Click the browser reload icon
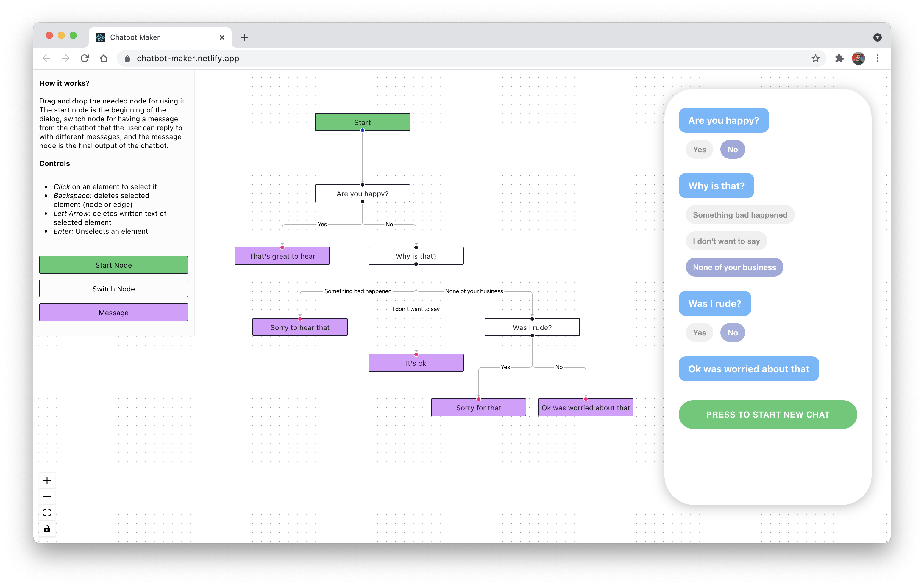 click(85, 58)
